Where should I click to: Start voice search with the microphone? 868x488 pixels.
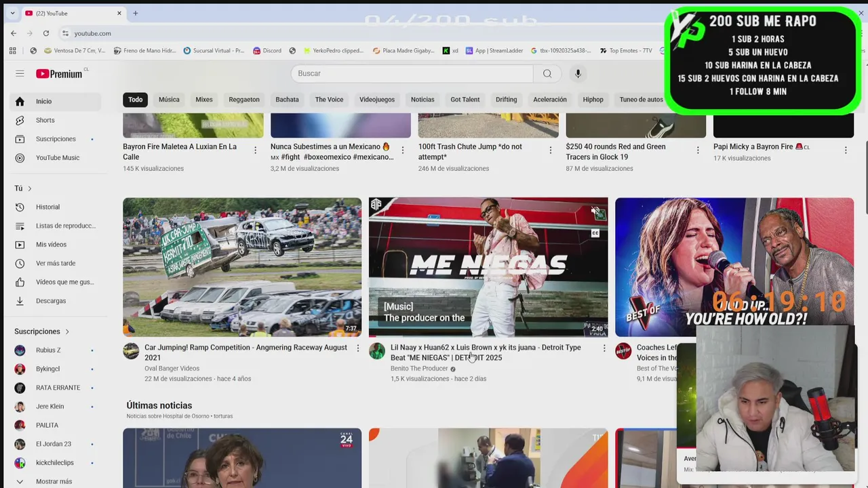[578, 73]
